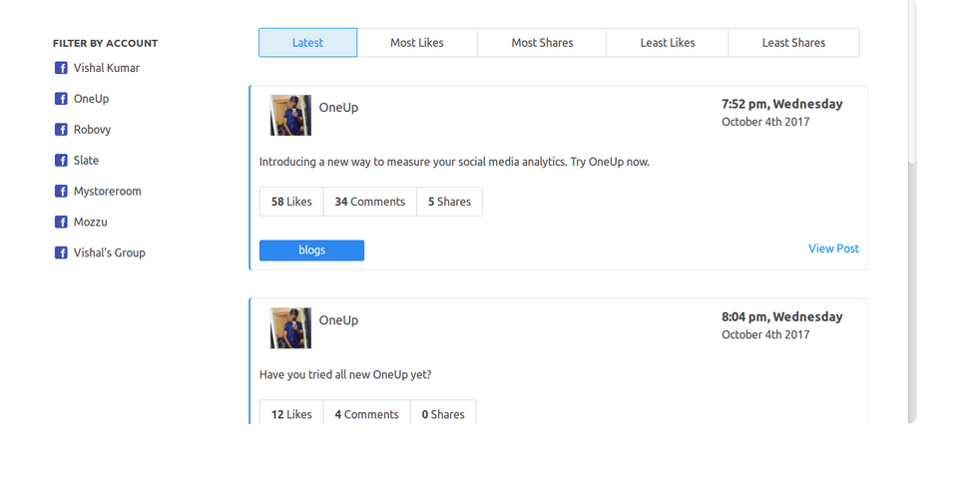Click 34 Comments stat
The image size is (980, 496).
[x=370, y=202]
